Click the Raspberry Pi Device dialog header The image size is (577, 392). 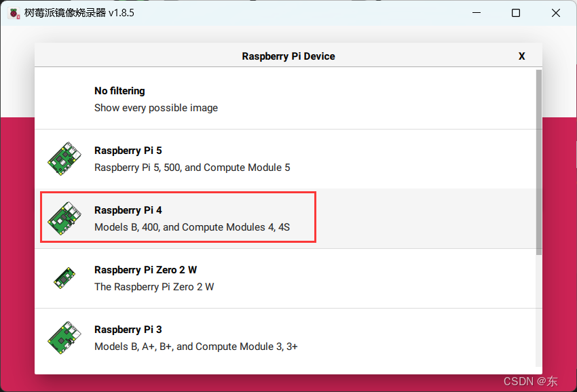tap(288, 56)
